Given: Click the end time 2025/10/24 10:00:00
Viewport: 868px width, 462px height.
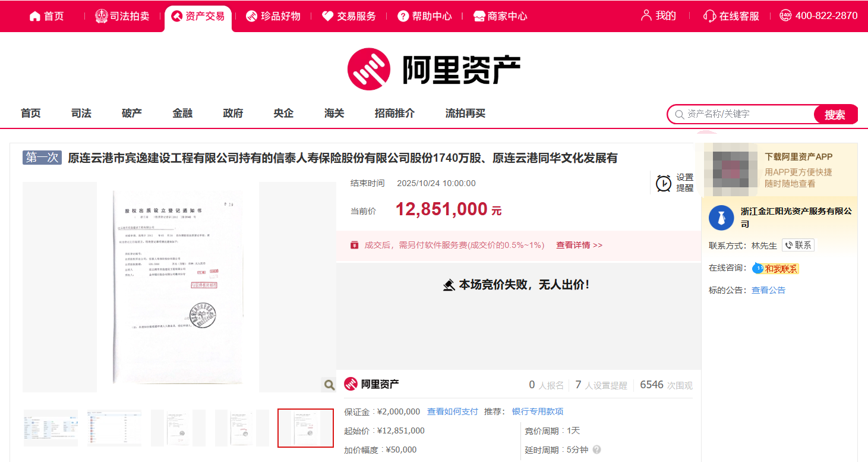Looking at the screenshot, I should [436, 183].
